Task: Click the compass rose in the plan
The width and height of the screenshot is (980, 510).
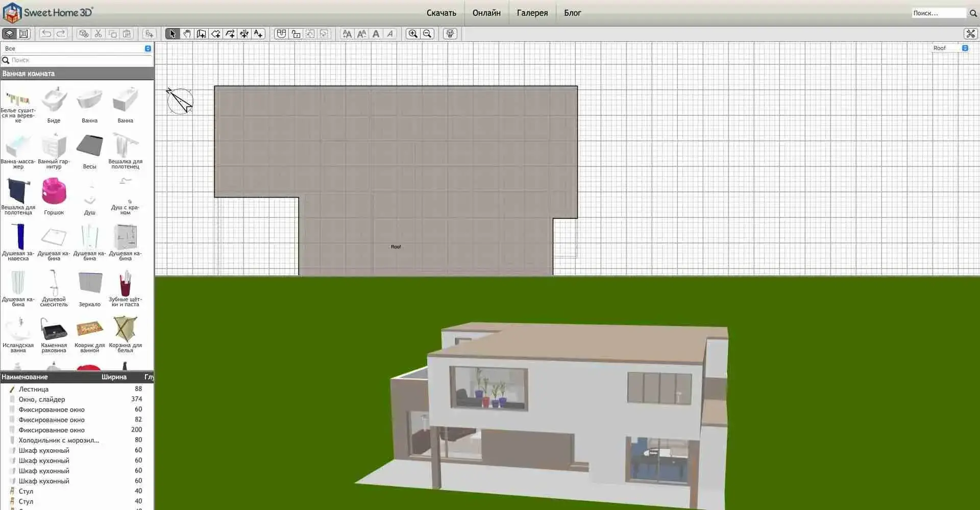Action: [x=180, y=101]
